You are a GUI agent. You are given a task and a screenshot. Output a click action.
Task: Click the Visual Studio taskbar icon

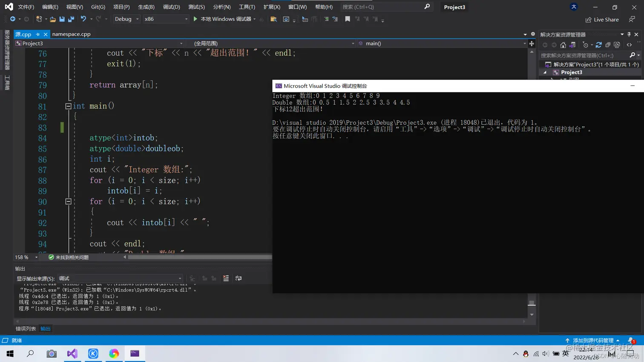click(x=72, y=353)
